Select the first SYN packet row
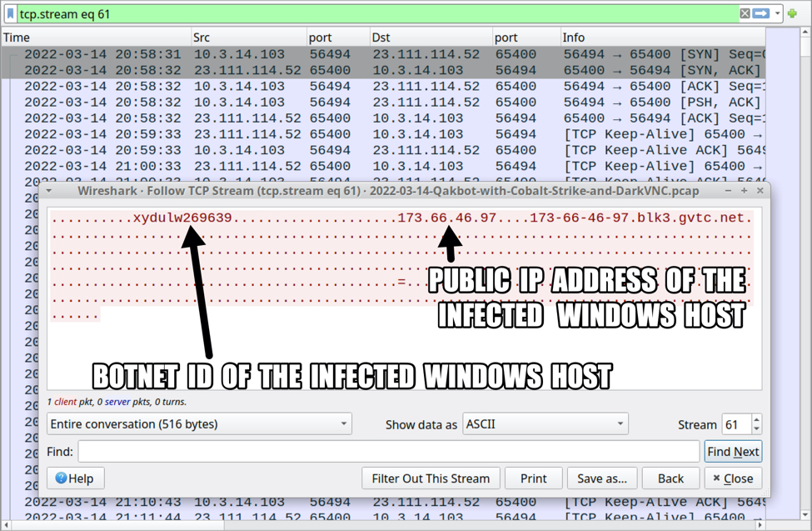812x531 pixels. (383, 54)
